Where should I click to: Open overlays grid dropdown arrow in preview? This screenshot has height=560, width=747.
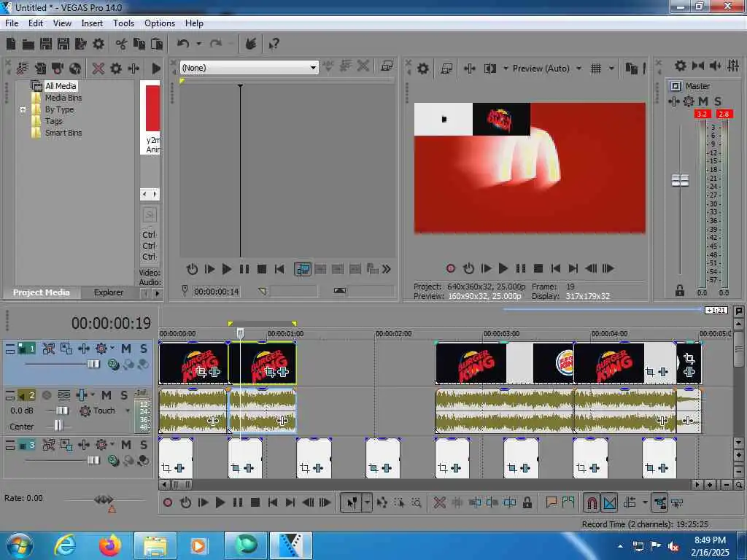611,69
